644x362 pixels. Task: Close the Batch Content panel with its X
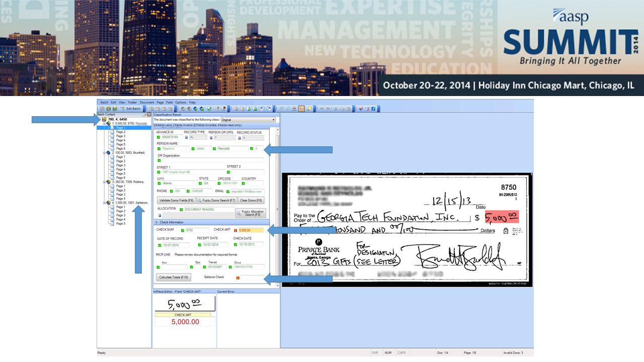(149, 115)
